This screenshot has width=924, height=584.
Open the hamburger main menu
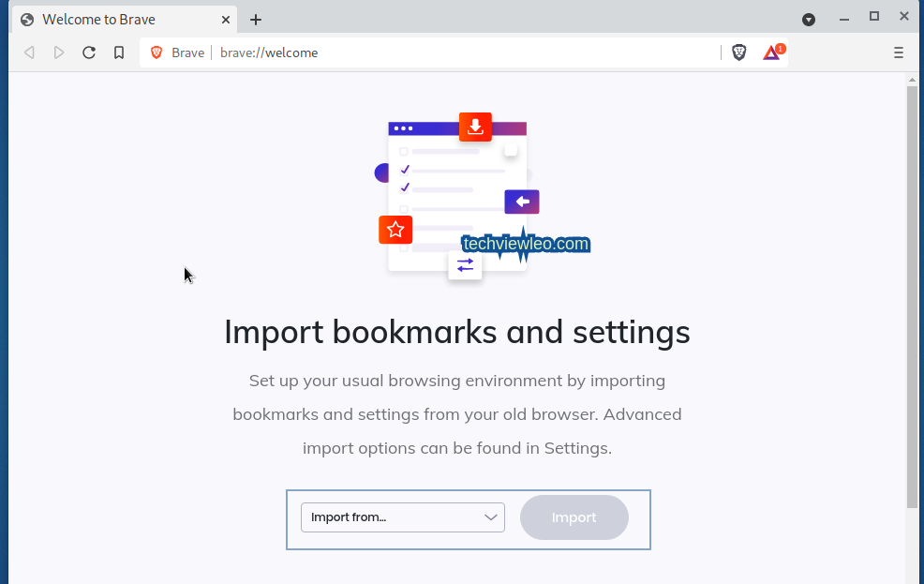[x=898, y=53]
